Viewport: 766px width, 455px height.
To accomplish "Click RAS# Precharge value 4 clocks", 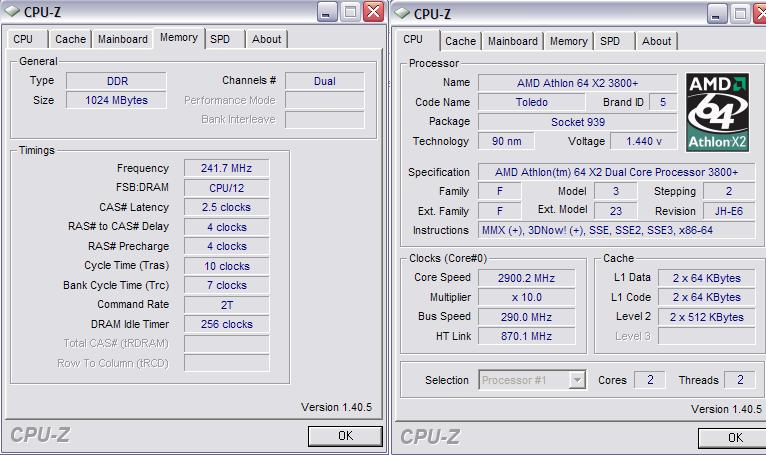I will (226, 246).
